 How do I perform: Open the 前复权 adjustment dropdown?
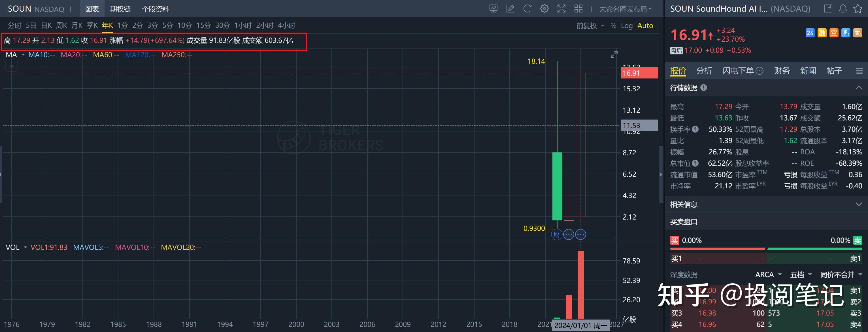[x=590, y=25]
